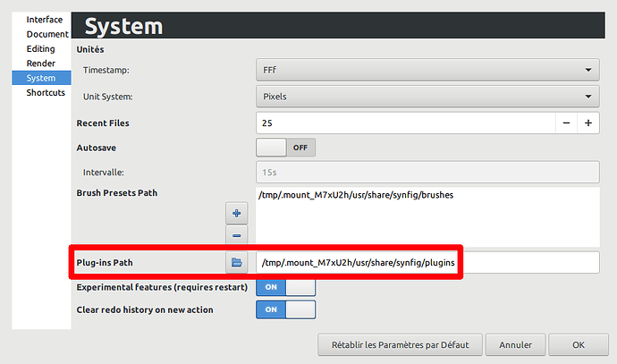The height and width of the screenshot is (364, 617).
Task: Turn off Clear redo history on new action
Action: tap(285, 309)
